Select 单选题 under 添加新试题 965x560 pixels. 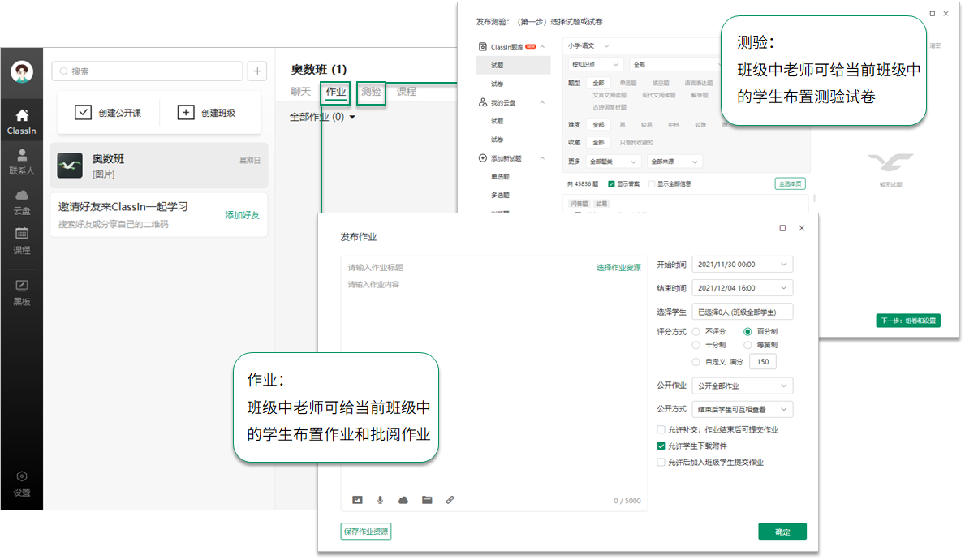pos(500,177)
